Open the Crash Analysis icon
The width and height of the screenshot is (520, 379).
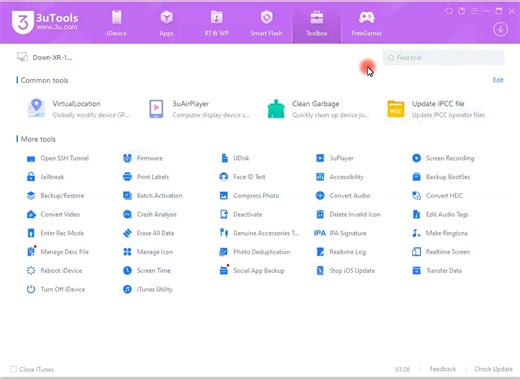point(127,214)
